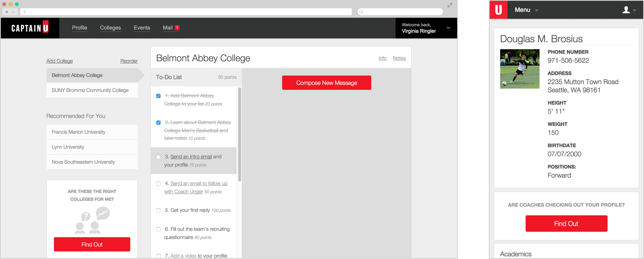Select Lynn University recommendation
The width and height of the screenshot is (644, 259).
pos(92,147)
